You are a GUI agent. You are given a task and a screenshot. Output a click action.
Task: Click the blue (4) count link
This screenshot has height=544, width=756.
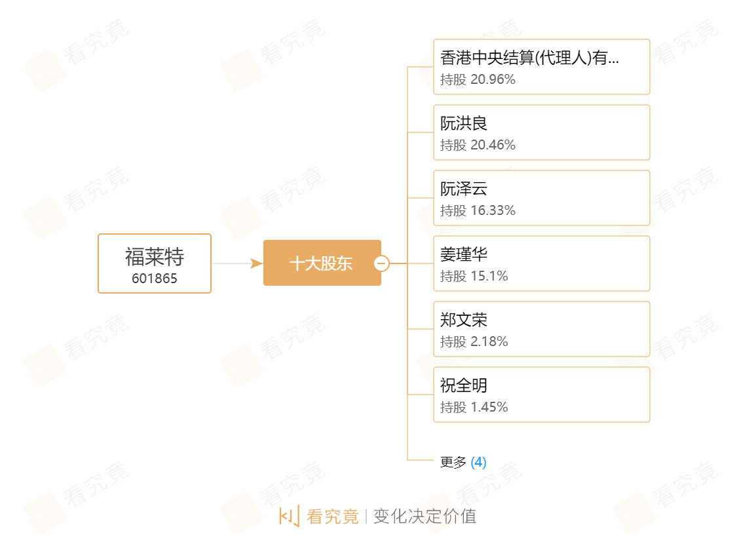[478, 462]
